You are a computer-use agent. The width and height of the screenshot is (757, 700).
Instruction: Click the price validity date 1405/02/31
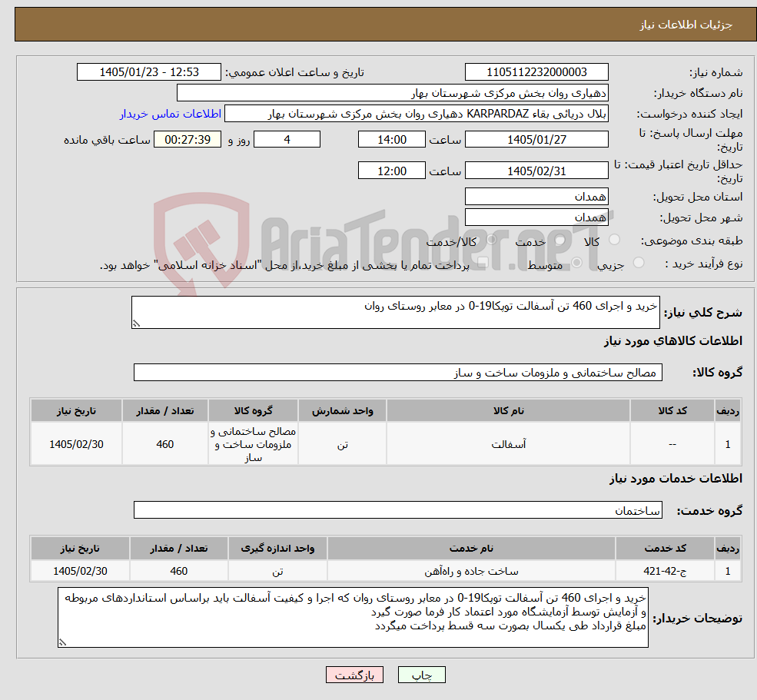pos(536,171)
